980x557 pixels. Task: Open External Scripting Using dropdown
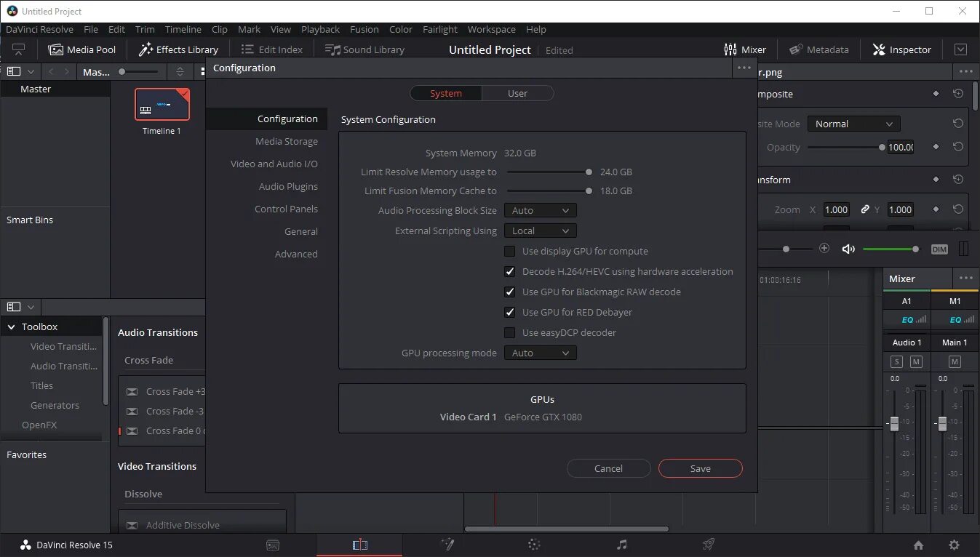click(x=541, y=231)
